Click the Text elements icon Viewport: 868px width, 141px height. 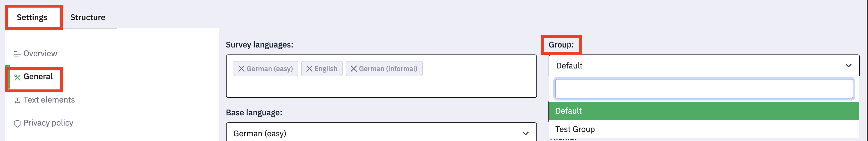click(17, 101)
